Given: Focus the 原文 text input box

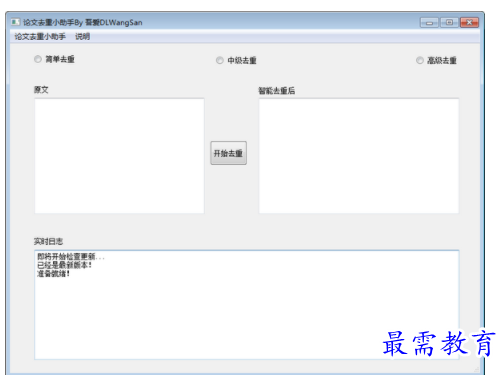Looking at the screenshot, I should pos(119,156).
